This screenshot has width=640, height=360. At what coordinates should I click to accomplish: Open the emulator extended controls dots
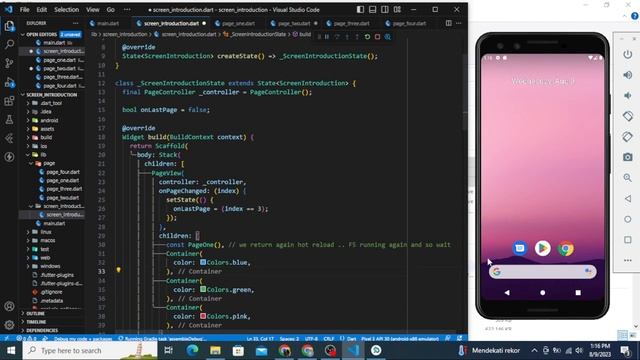(x=628, y=260)
